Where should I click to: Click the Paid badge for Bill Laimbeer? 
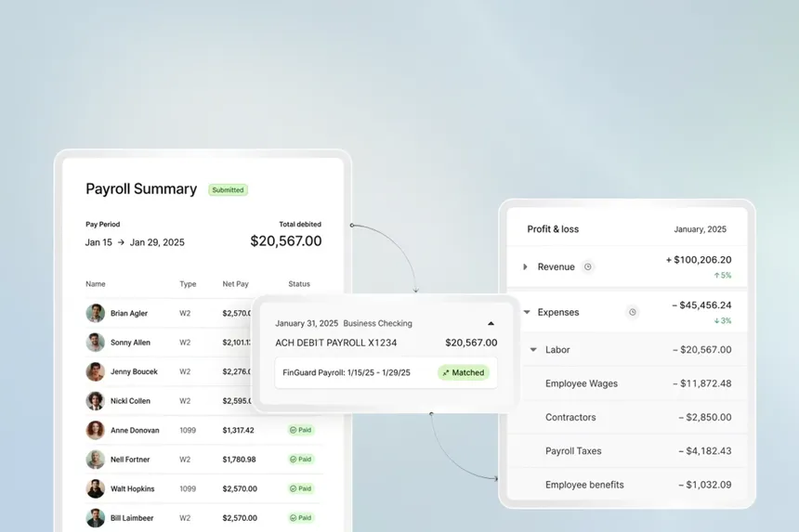click(301, 518)
